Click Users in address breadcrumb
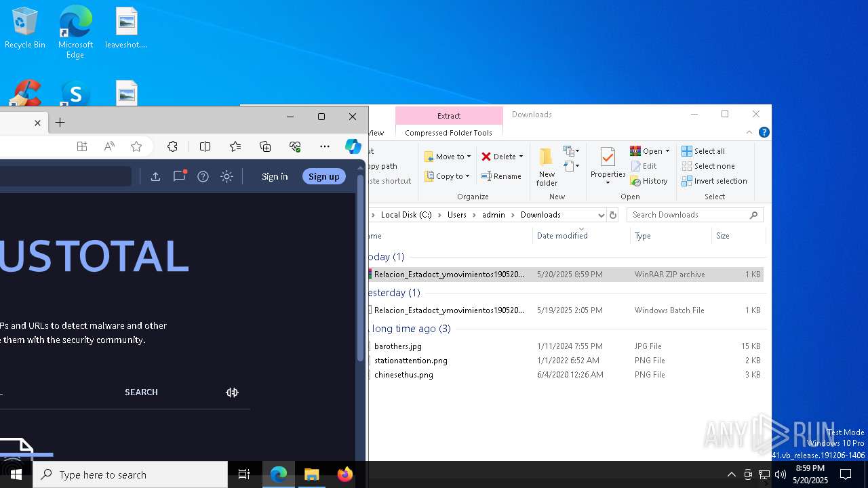 pos(457,215)
